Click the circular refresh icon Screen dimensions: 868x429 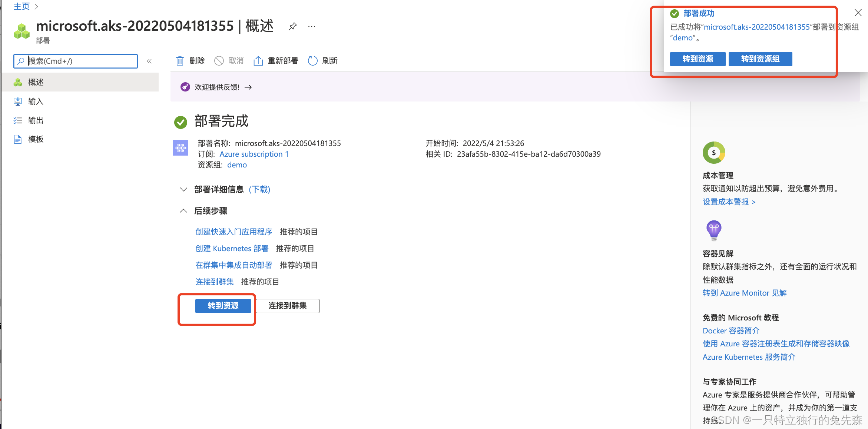(x=313, y=61)
